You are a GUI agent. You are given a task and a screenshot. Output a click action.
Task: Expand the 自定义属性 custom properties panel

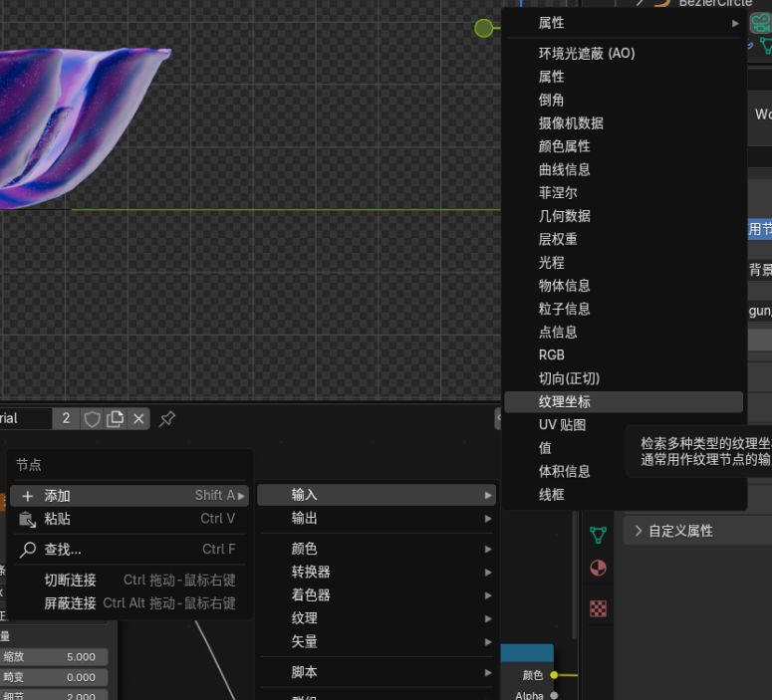[698, 531]
